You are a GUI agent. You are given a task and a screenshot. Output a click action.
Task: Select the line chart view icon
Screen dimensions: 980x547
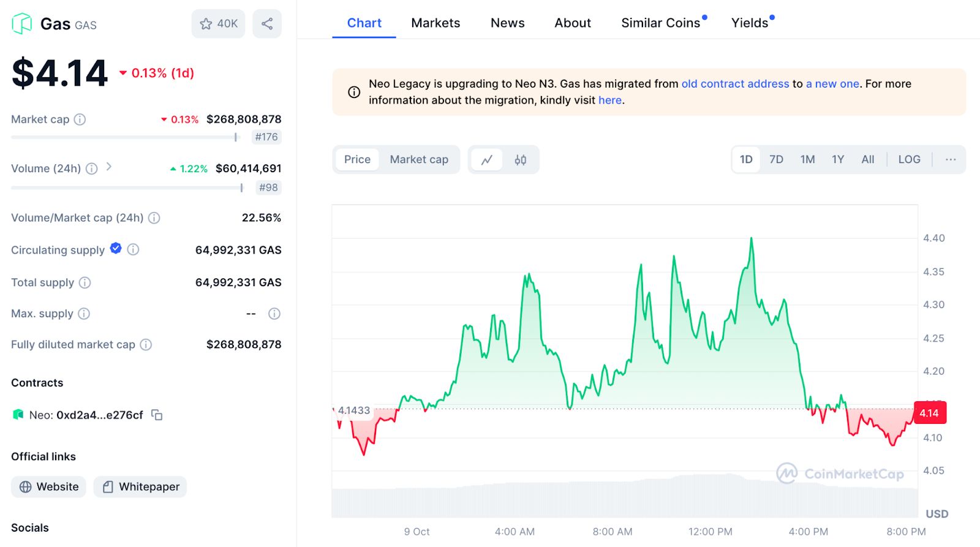[487, 160]
